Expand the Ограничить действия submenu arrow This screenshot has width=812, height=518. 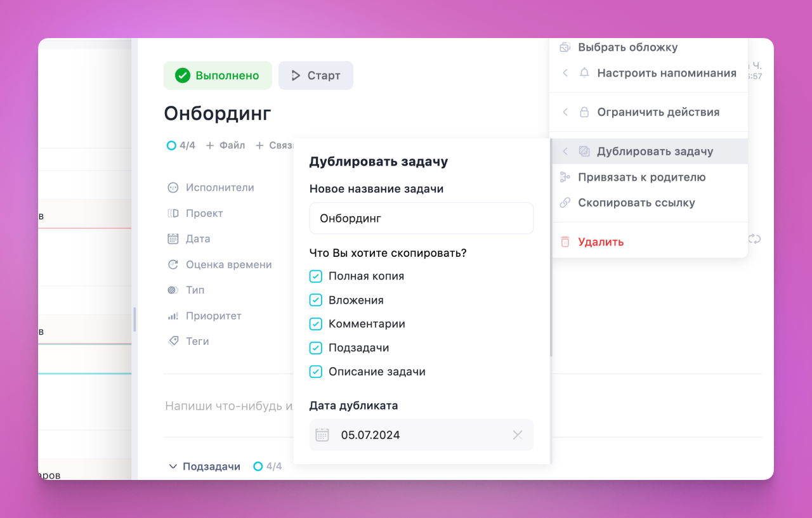click(565, 112)
